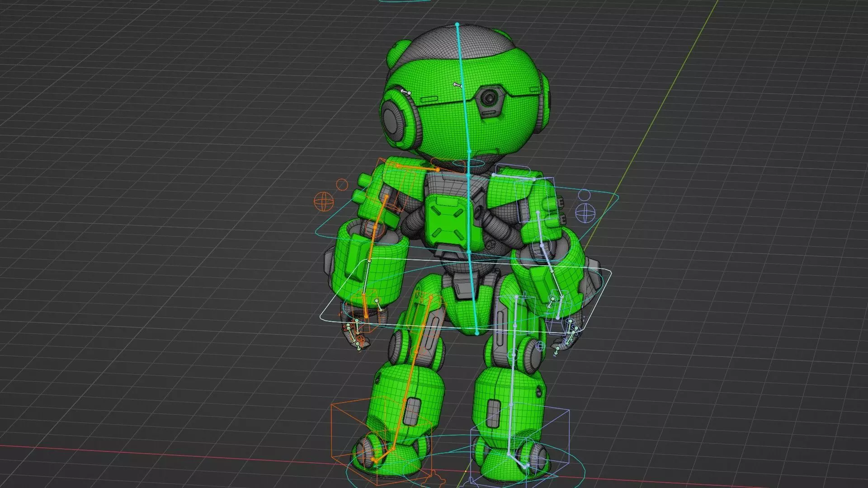Click the robot's round ear disc
Viewport: 868px width, 488px height.
[393, 120]
